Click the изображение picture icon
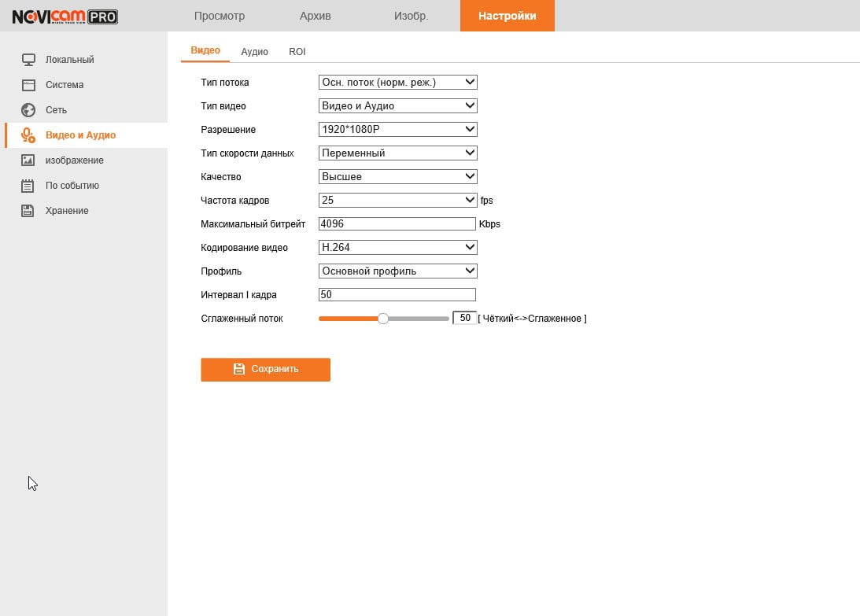 pos(28,160)
